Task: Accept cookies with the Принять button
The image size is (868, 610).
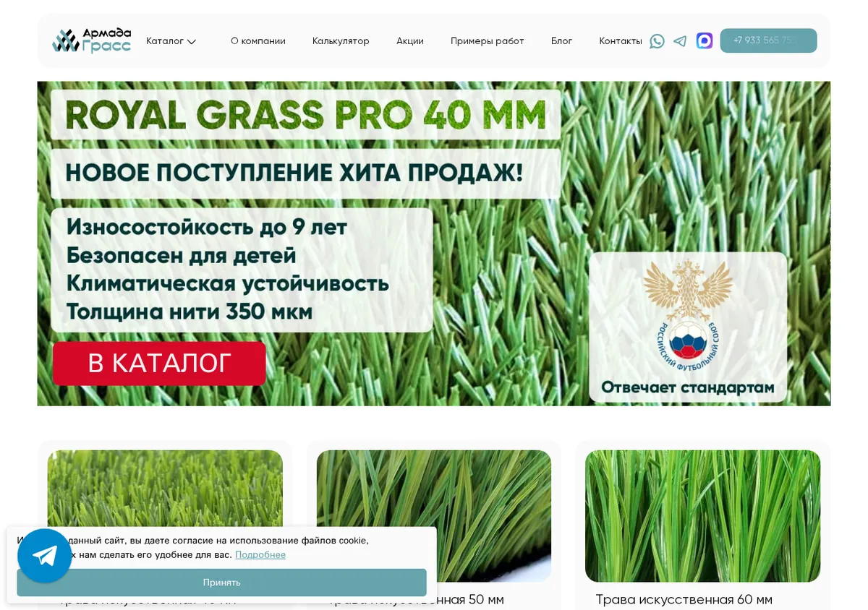Action: point(221,583)
